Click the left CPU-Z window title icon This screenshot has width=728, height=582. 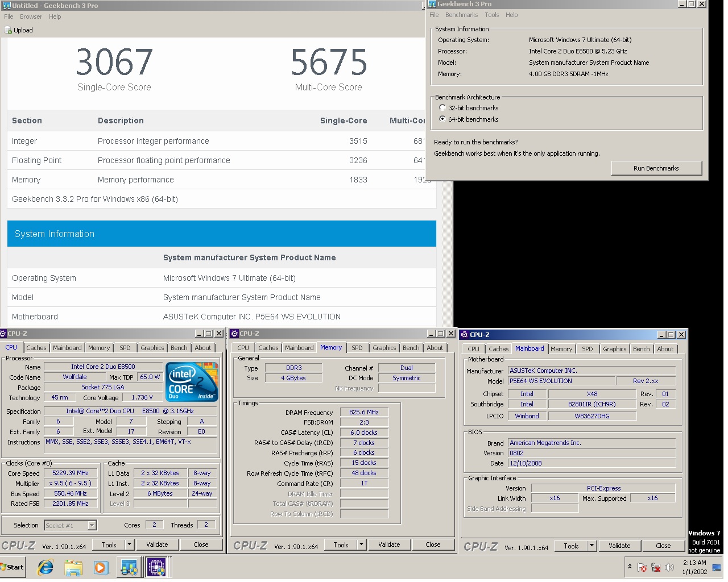tap(3, 334)
